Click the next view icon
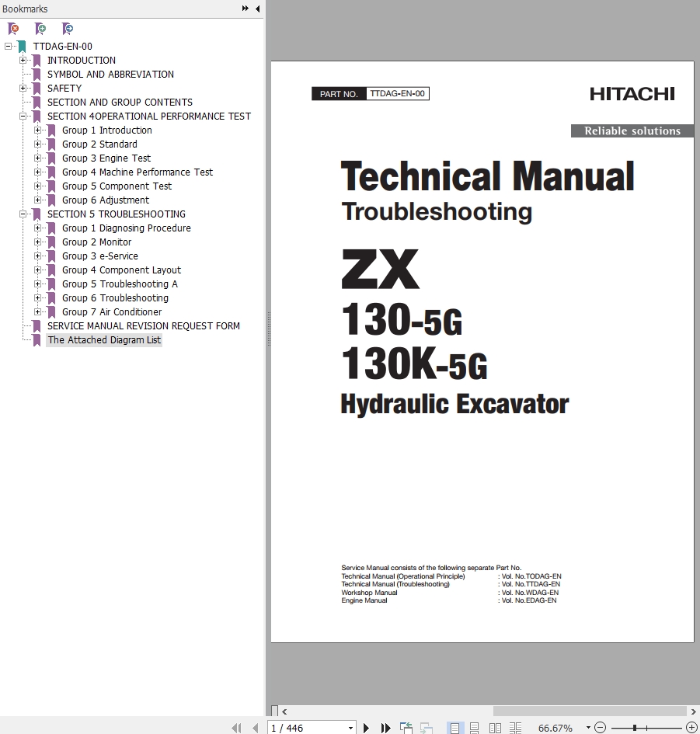This screenshot has height=734, width=700. (426, 728)
